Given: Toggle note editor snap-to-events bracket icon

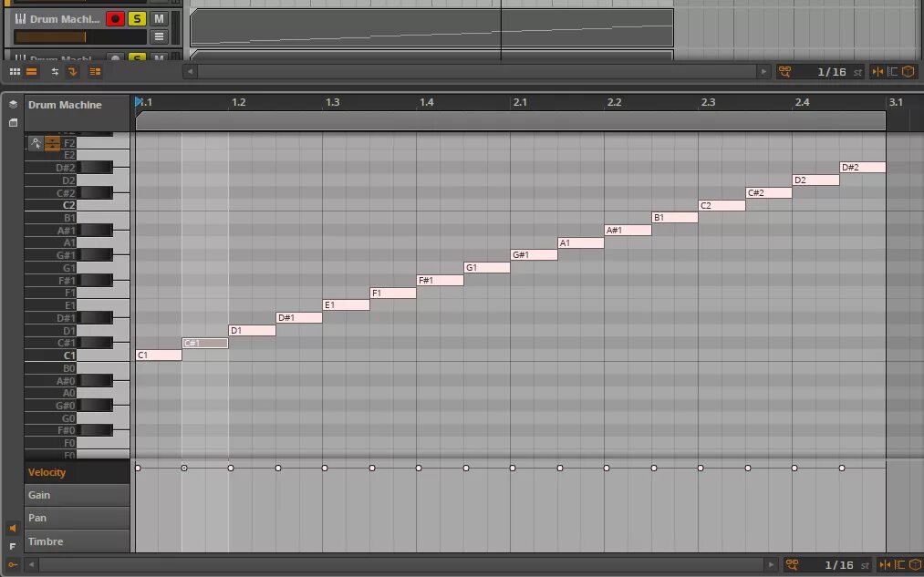Looking at the screenshot, I should [x=900, y=564].
